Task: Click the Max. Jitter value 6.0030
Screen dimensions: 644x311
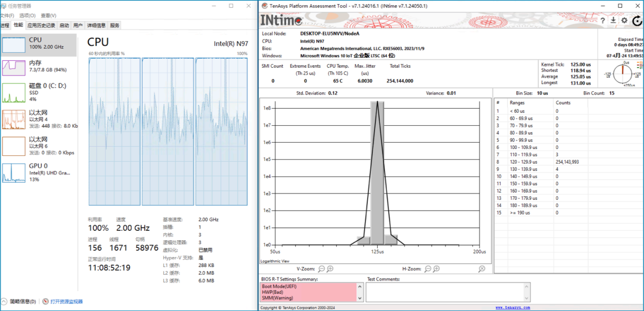Action: pyautogui.click(x=365, y=81)
